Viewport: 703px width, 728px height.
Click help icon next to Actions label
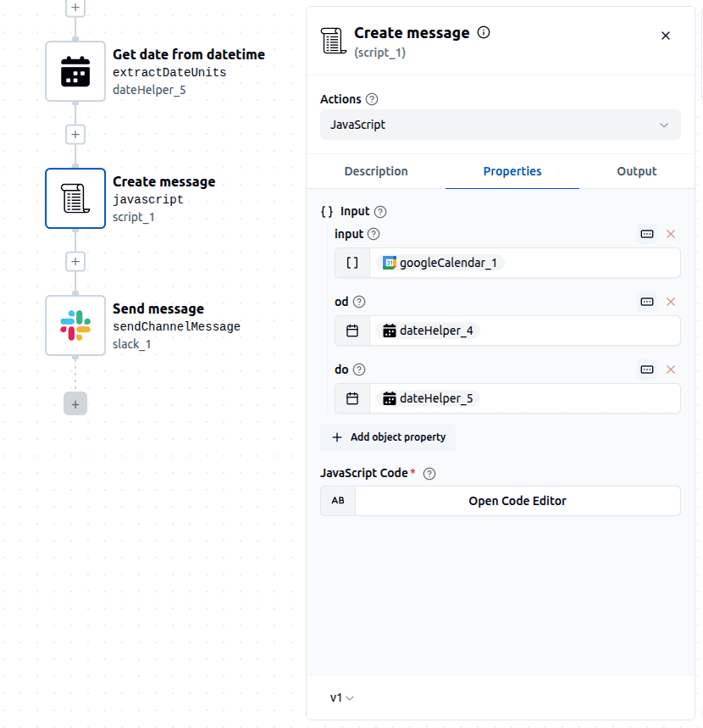[x=372, y=99]
